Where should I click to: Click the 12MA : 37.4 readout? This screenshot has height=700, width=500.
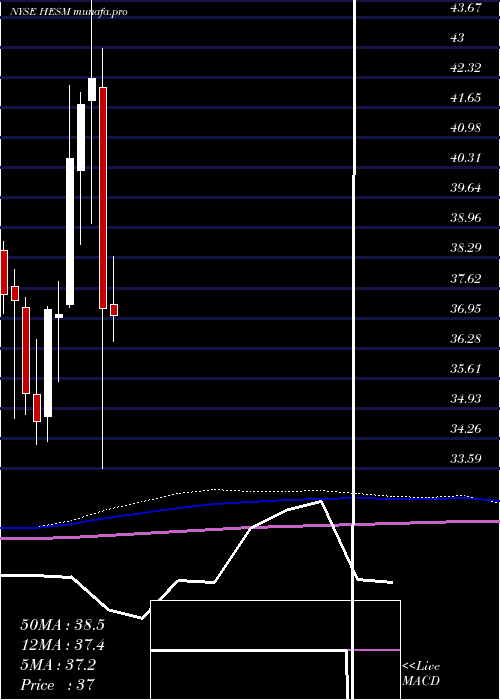[x=62, y=645]
